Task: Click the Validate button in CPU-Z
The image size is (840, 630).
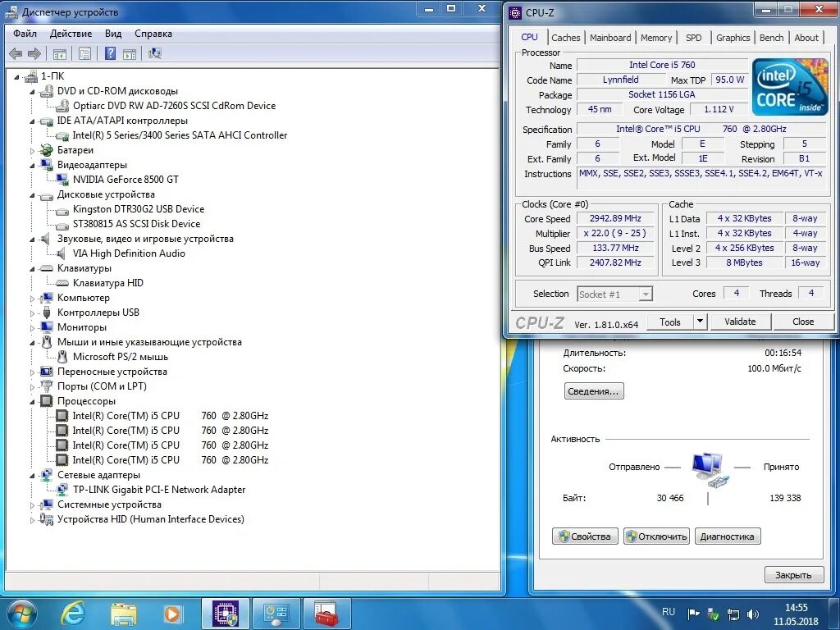Action: tap(741, 322)
